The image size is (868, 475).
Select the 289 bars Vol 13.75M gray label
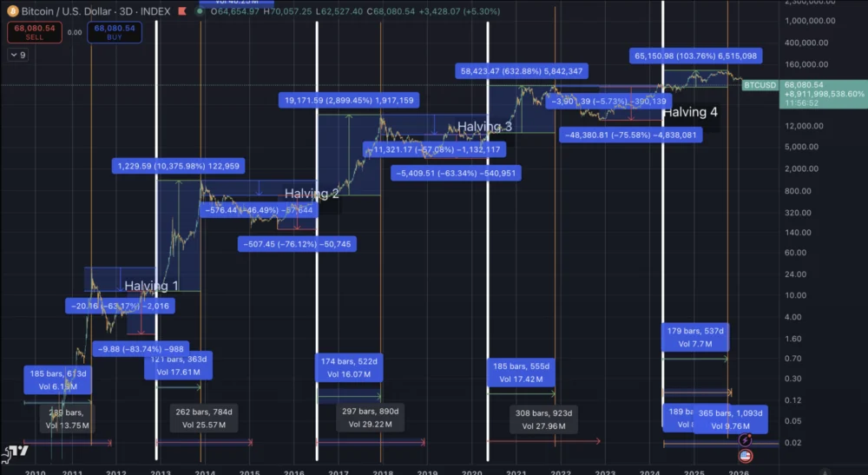coord(67,419)
